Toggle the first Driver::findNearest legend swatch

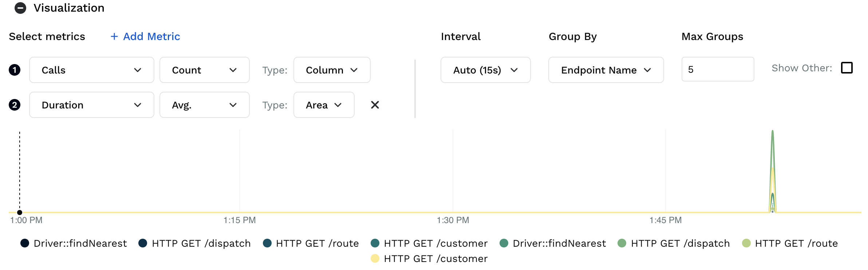(25, 243)
